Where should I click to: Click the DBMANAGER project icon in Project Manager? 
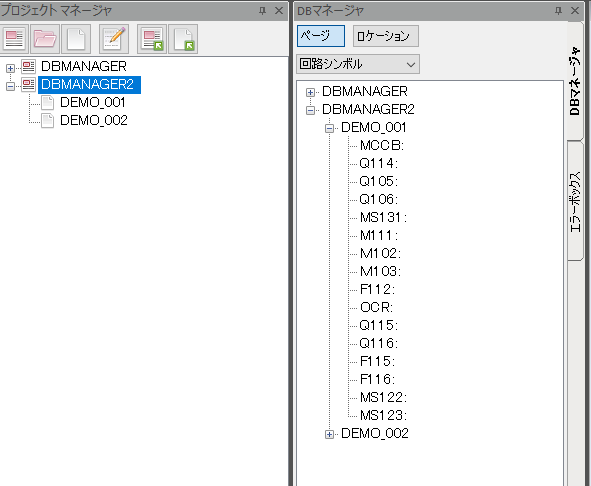[x=28, y=66]
